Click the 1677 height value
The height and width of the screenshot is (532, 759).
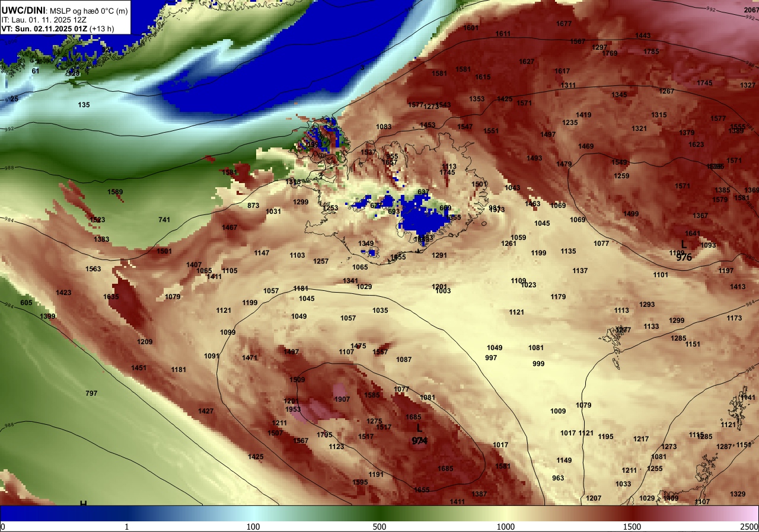coord(564,24)
